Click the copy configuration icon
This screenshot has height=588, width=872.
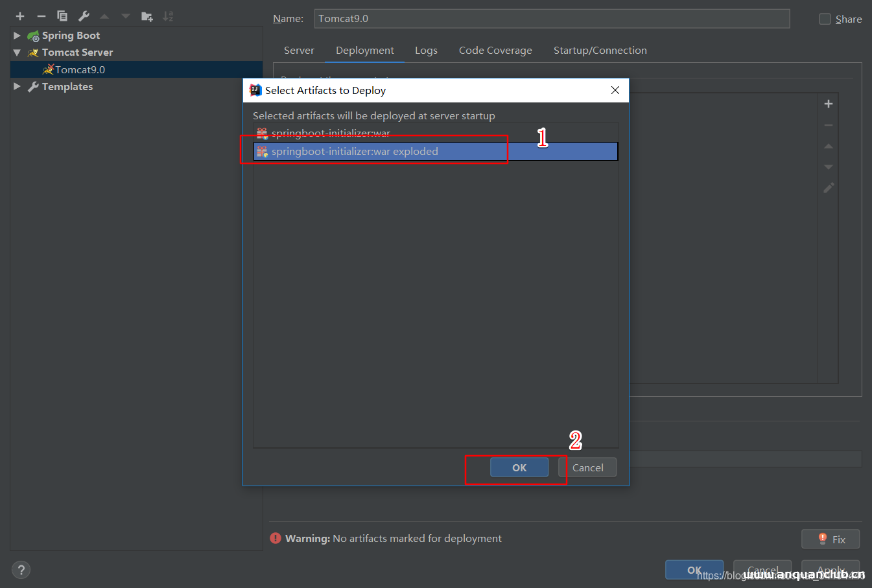[x=62, y=16]
